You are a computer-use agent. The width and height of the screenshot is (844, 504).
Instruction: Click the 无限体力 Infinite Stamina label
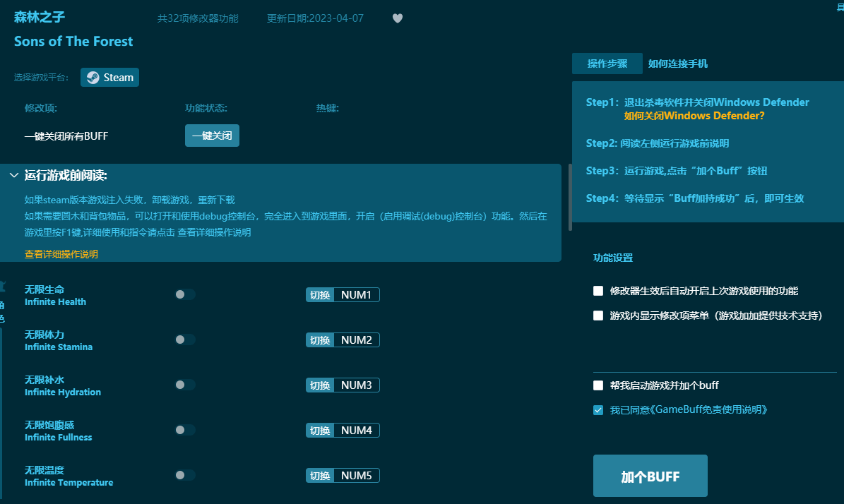(59, 340)
